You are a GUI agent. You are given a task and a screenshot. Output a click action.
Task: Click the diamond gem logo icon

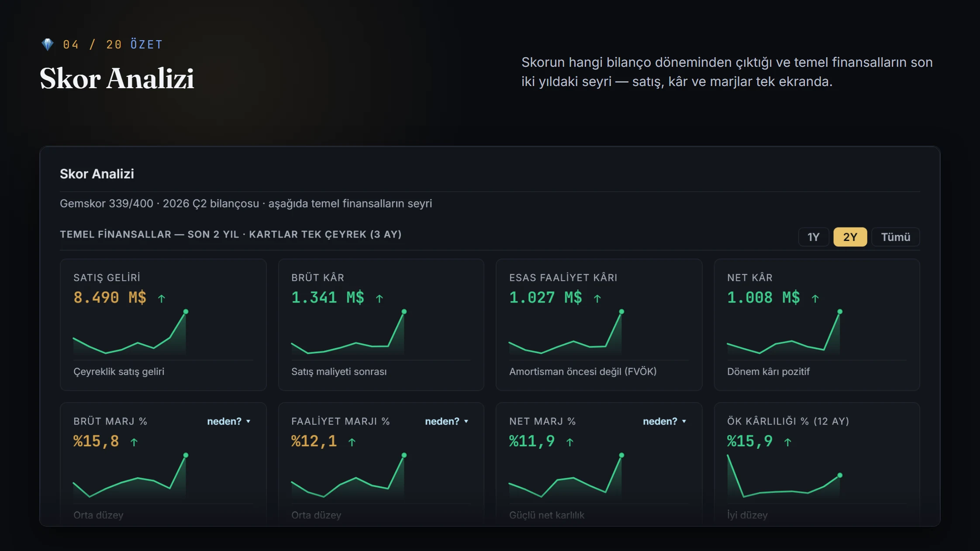47,45
